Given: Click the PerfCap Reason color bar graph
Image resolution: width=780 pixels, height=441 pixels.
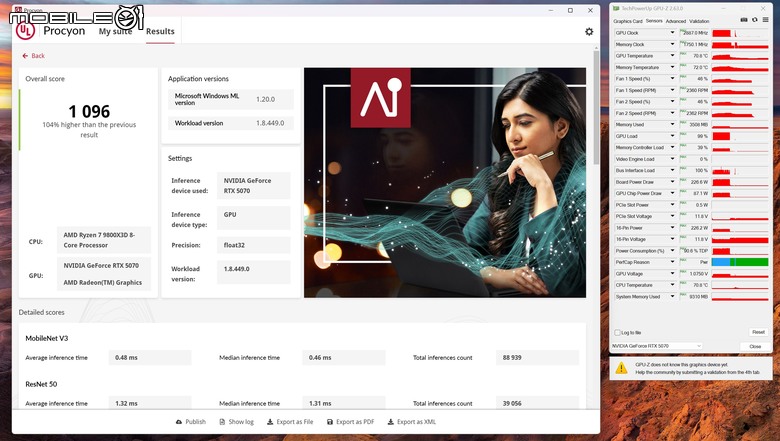Looking at the screenshot, I should tap(740, 262).
